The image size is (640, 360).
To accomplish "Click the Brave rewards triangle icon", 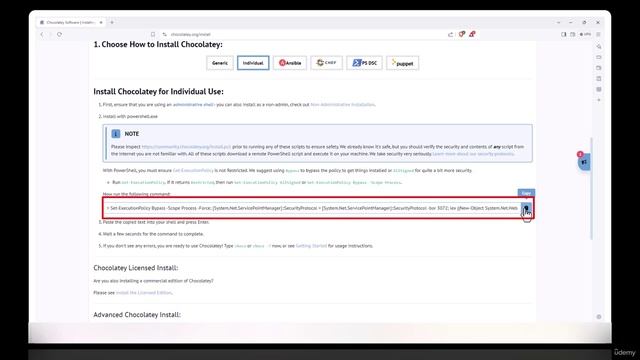I will [472, 34].
